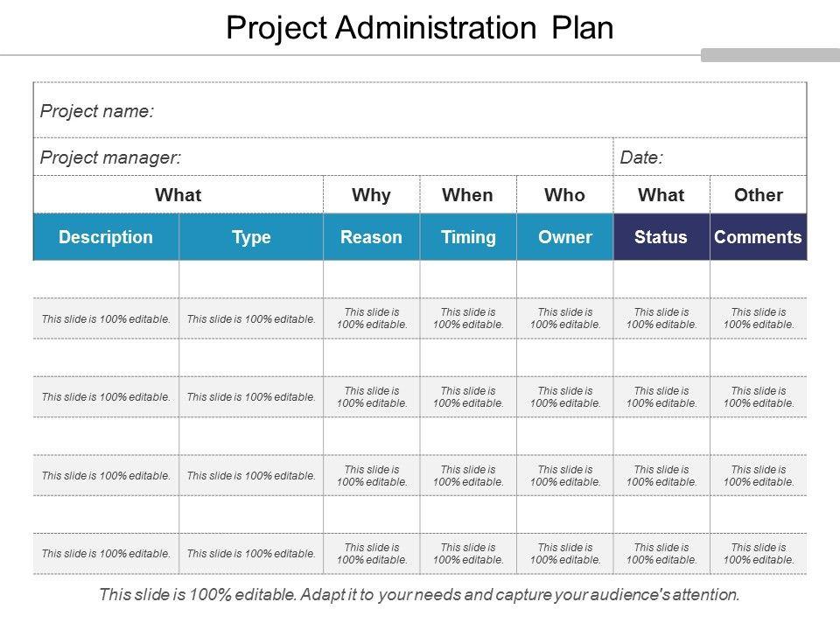Select the When column group header
The image size is (840, 630).
[x=468, y=195]
